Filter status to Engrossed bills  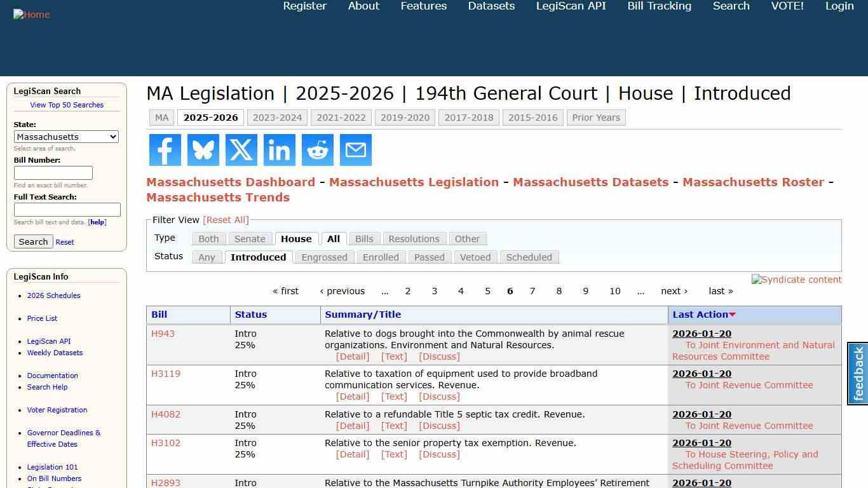[x=324, y=257]
